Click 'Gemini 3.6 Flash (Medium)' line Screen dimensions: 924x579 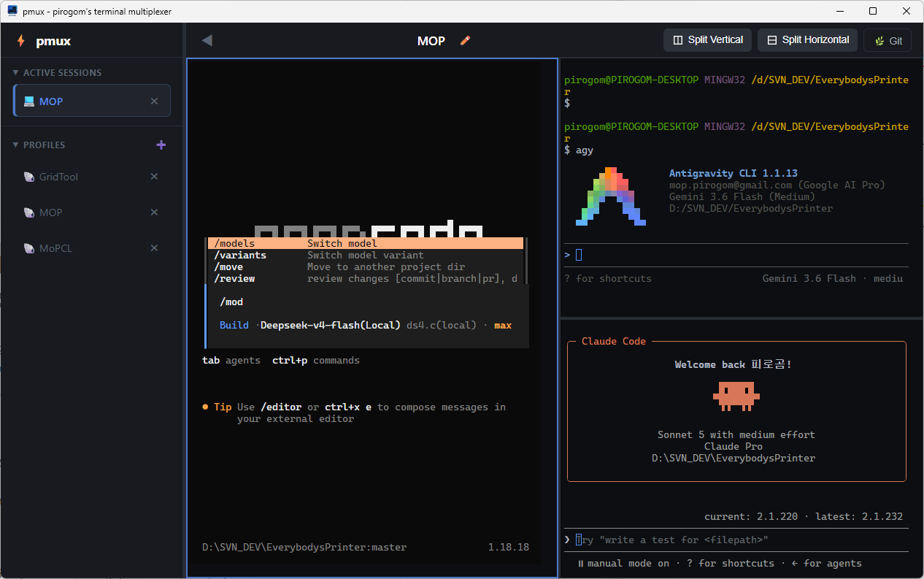point(742,196)
